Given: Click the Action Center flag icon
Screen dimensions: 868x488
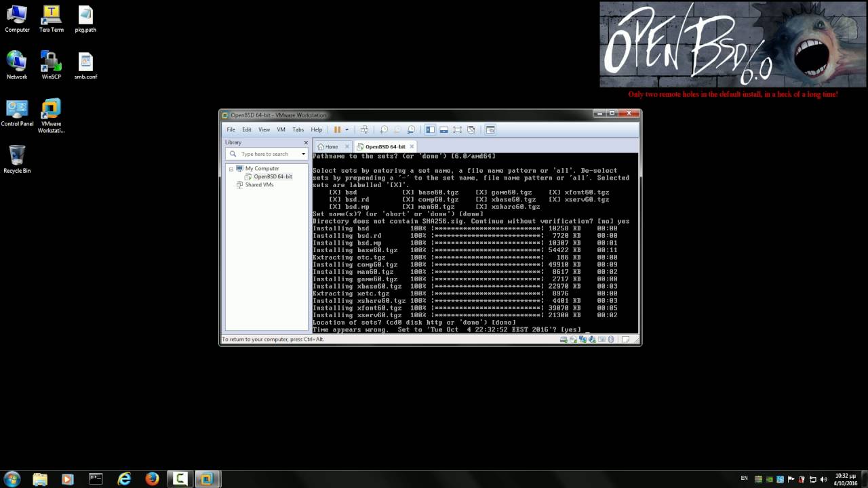Looking at the screenshot, I should pos(791,479).
